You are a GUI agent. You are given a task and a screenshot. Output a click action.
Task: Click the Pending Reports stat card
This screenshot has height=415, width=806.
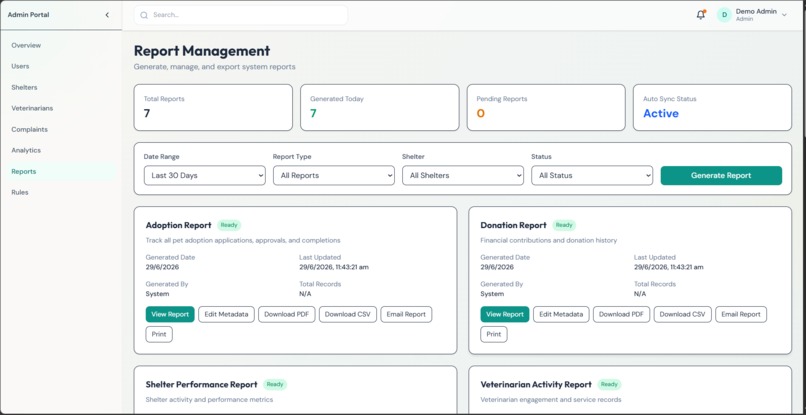coord(546,107)
